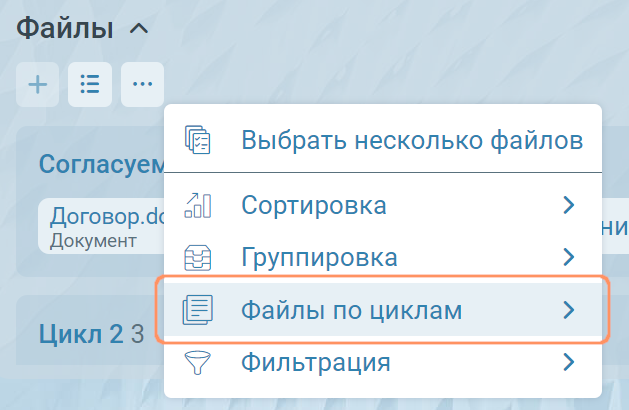
Task: Expand the Сортировка submenu arrow
Action: pyautogui.click(x=569, y=206)
